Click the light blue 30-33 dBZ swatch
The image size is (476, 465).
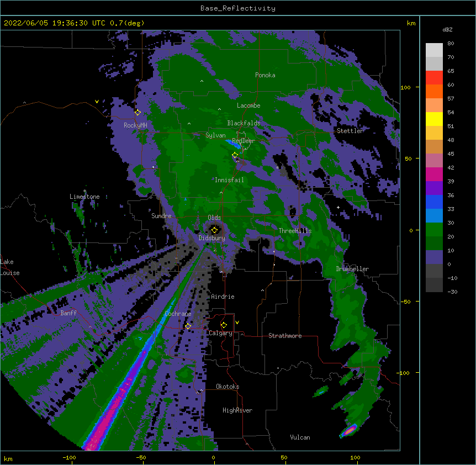(x=434, y=215)
